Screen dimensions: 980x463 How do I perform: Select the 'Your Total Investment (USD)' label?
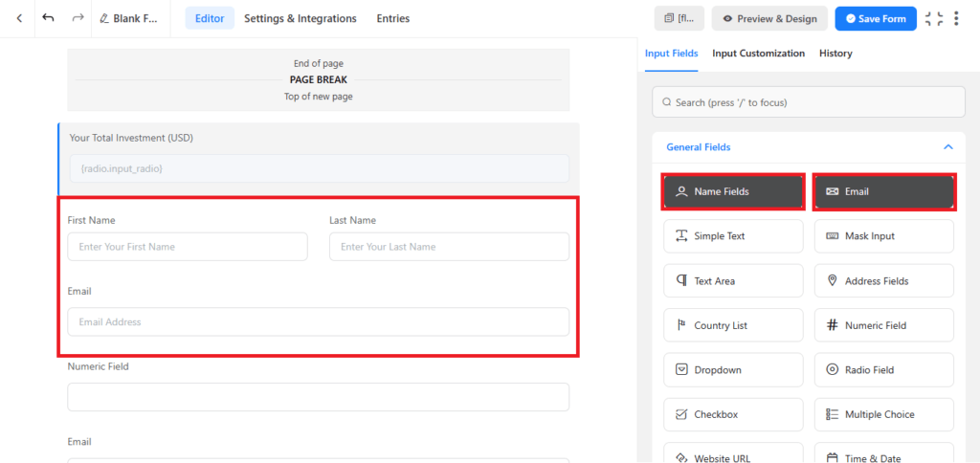[x=131, y=138]
